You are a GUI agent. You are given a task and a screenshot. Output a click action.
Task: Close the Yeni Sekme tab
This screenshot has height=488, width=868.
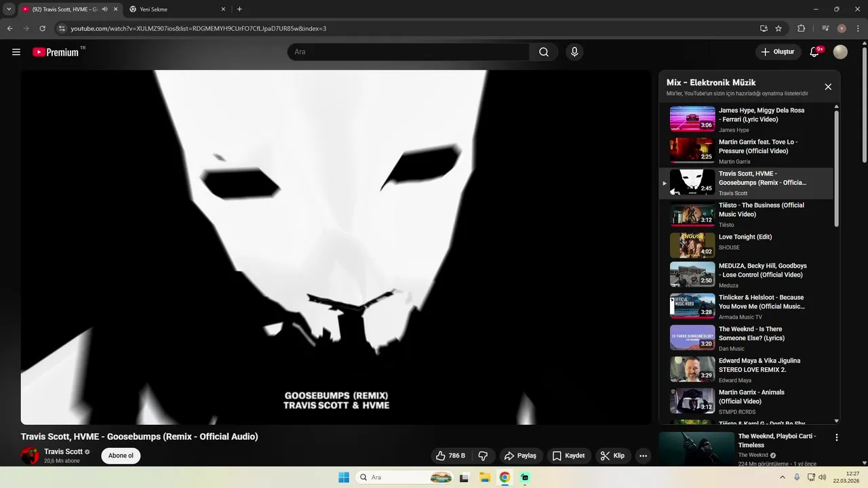[x=222, y=9]
